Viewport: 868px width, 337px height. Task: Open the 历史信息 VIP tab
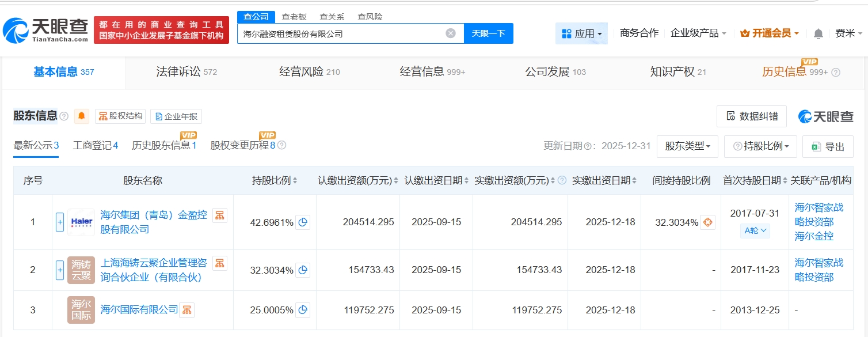[795, 72]
